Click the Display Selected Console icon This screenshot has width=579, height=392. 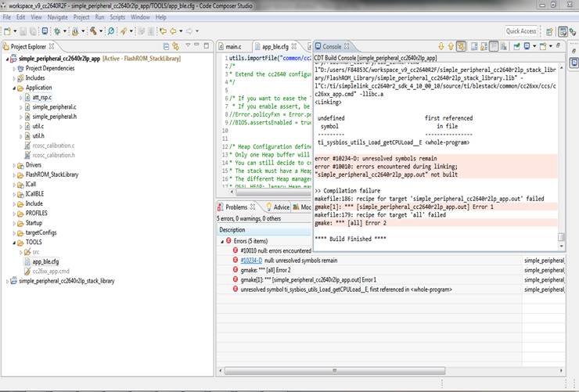[x=527, y=46]
